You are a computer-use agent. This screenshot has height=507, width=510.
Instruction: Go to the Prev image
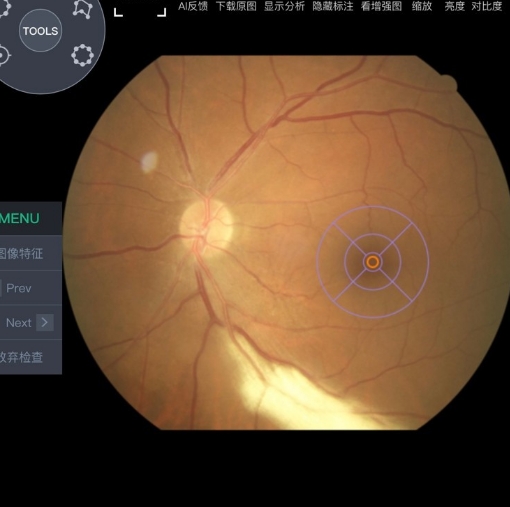31,288
